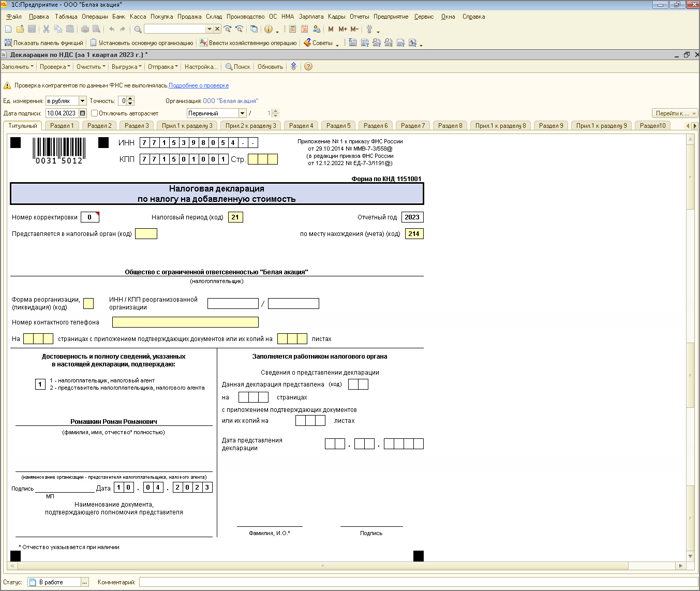Expand the Выгрузка menu
This screenshot has height=591, width=700.
pyautogui.click(x=126, y=67)
